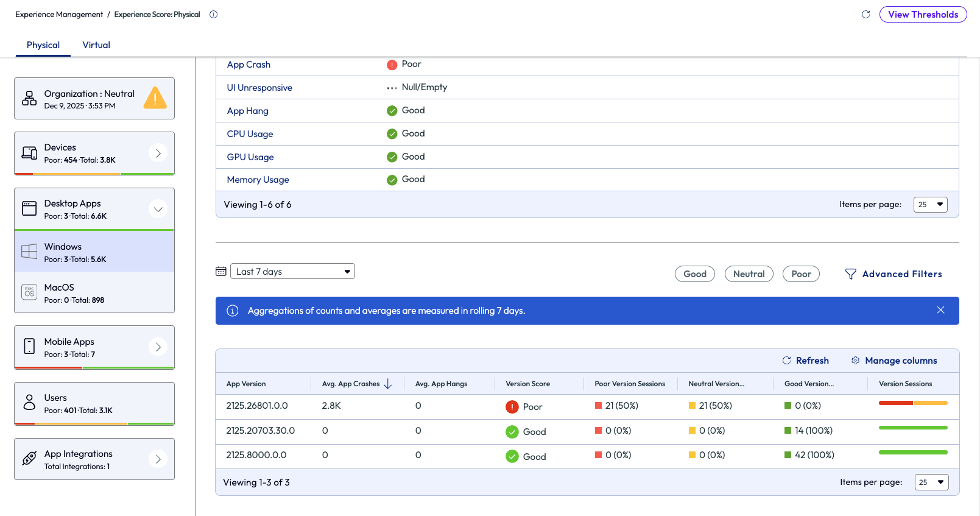Viewport: 980px width, 516px height.
Task: Dismiss the rolling 7 days info banner
Action: [x=940, y=310]
